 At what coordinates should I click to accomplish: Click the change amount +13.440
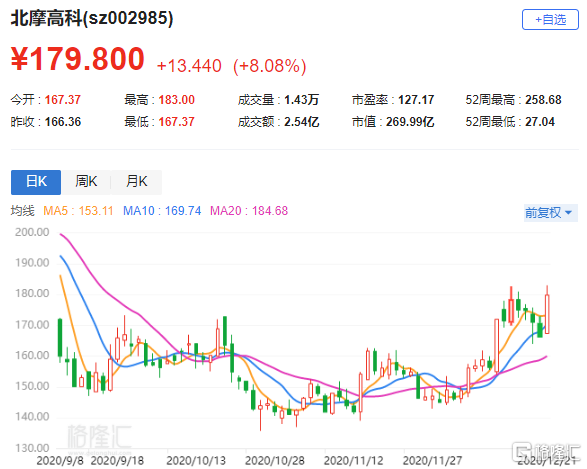(x=189, y=66)
